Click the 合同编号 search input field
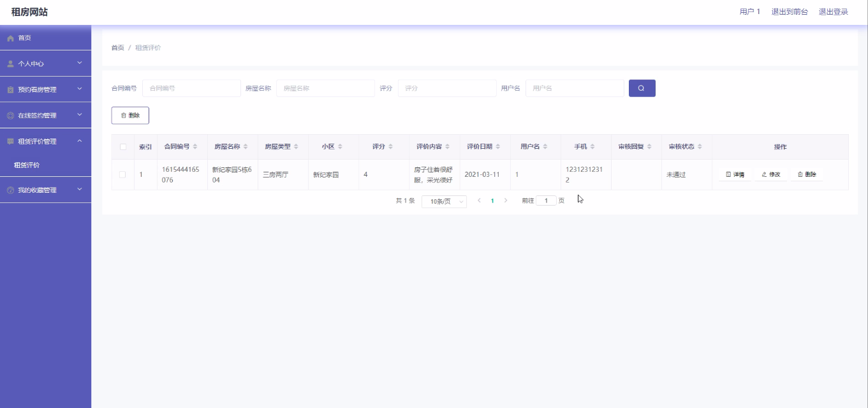This screenshot has width=868, height=408. [x=191, y=88]
